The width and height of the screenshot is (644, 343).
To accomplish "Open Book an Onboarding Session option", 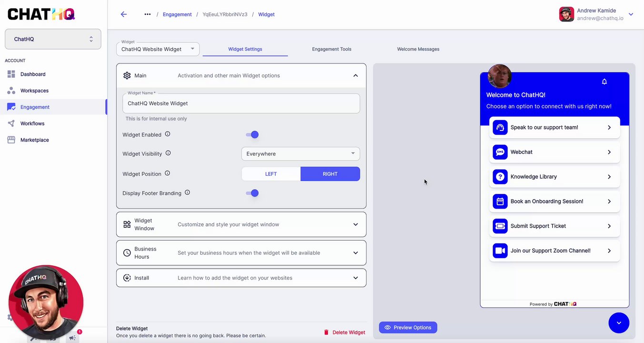I will coord(555,202).
